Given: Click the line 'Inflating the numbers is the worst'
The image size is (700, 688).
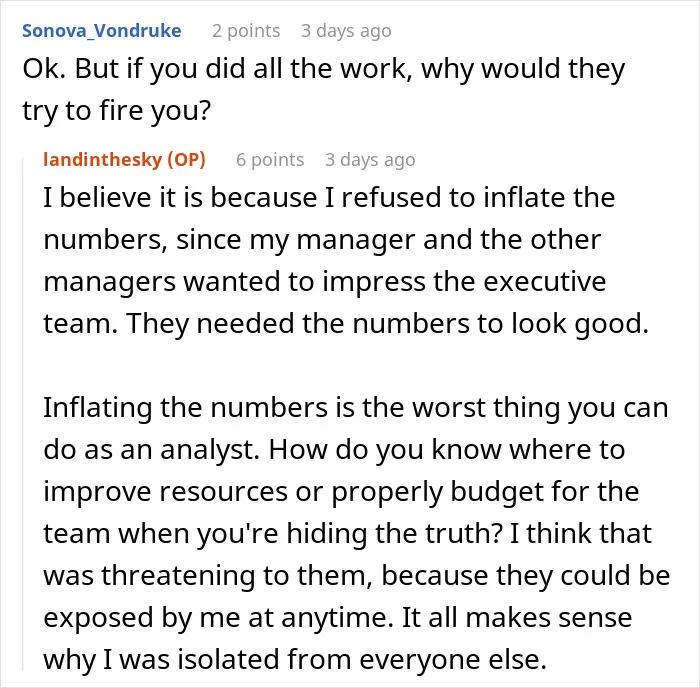Looking at the screenshot, I should coord(356,408).
